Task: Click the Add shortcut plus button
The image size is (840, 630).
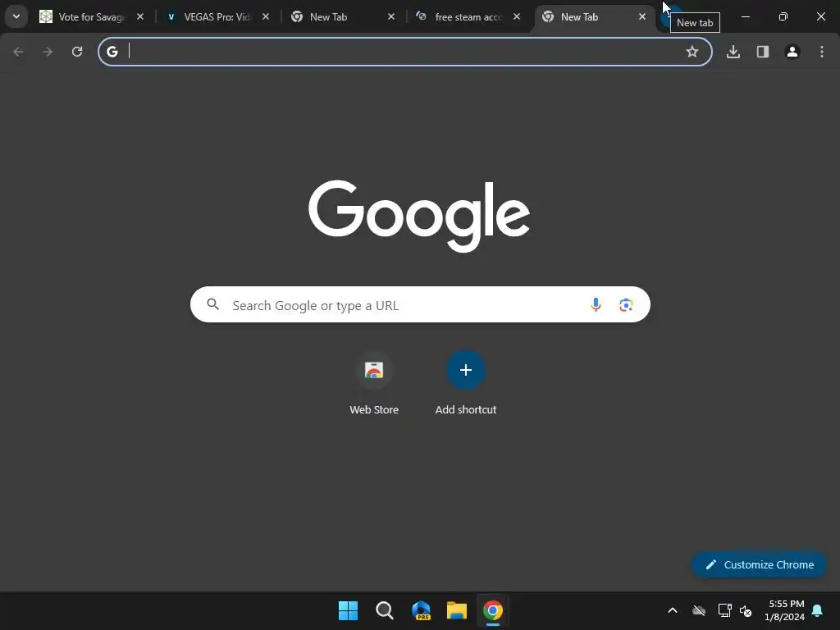Action: [466, 370]
